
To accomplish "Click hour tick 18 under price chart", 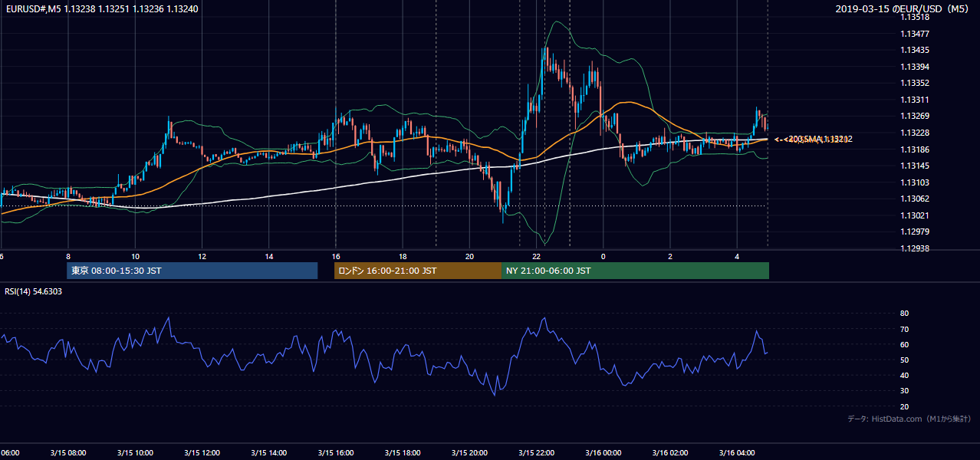I will tap(403, 256).
